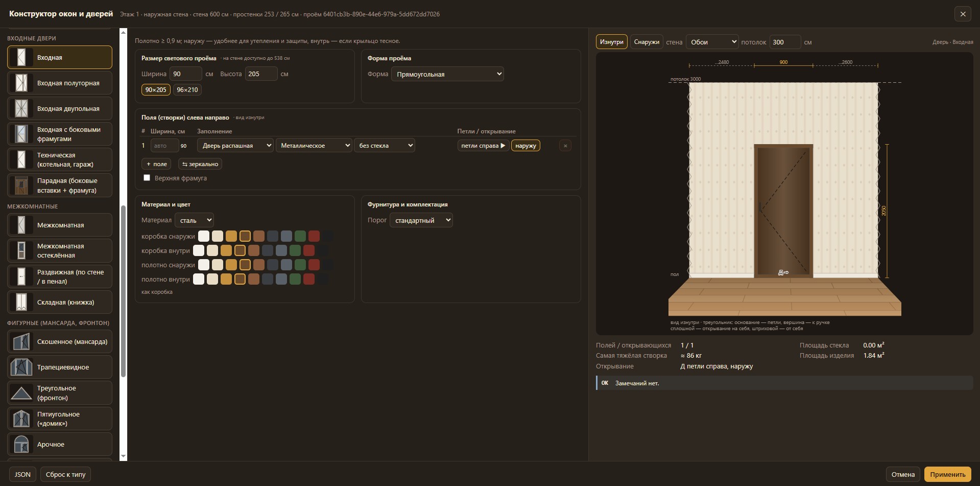Select the Арочное window type icon
Image resolution: width=980 pixels, height=486 pixels.
point(21,444)
